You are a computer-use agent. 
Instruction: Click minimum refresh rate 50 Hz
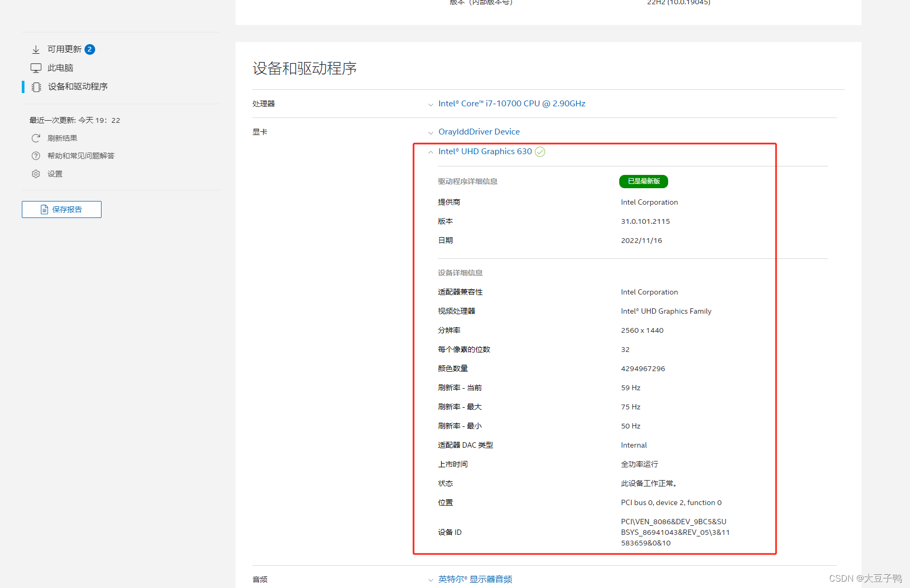click(630, 426)
